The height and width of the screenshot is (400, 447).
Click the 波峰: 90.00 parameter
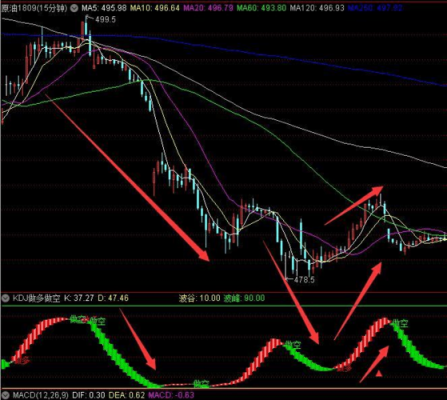[244, 298]
